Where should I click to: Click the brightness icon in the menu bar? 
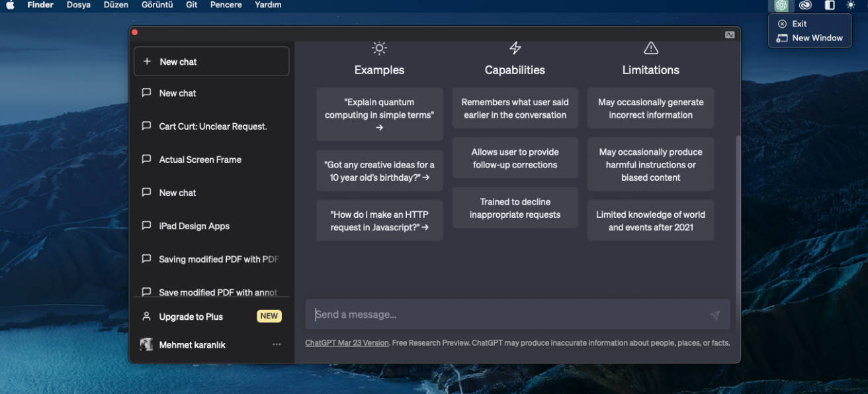[851, 5]
